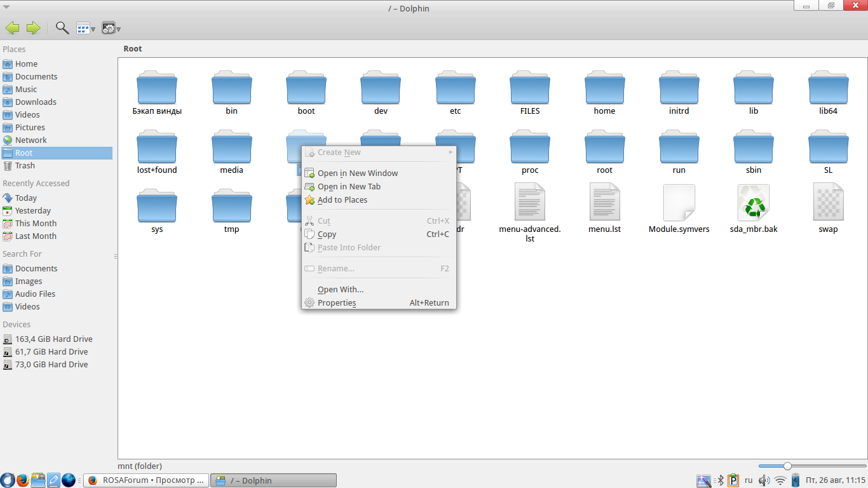Click the volume speaker tray icon
Viewport: 868px width, 488px height.
[764, 480]
